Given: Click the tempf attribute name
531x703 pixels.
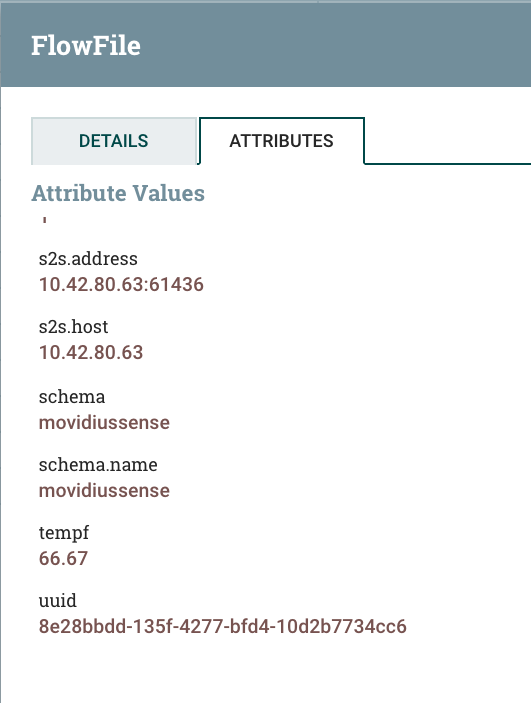Looking at the screenshot, I should click(x=64, y=533).
